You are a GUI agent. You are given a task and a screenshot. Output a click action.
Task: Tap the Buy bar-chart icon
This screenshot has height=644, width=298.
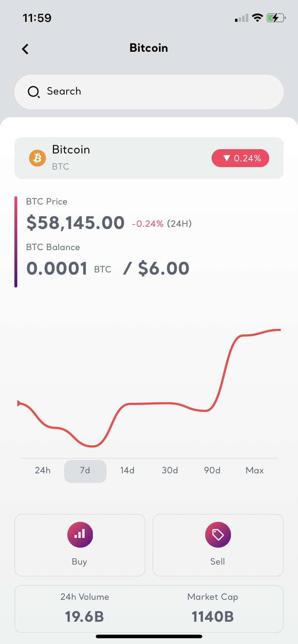pyautogui.click(x=80, y=534)
